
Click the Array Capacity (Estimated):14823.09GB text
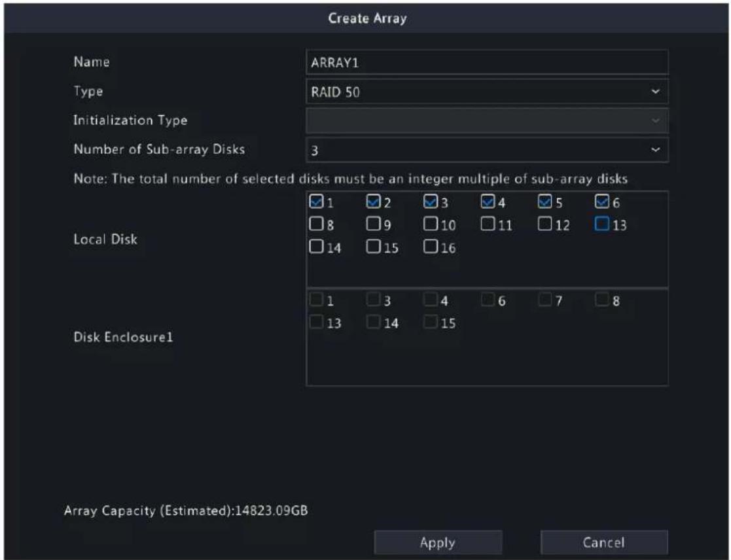186,511
